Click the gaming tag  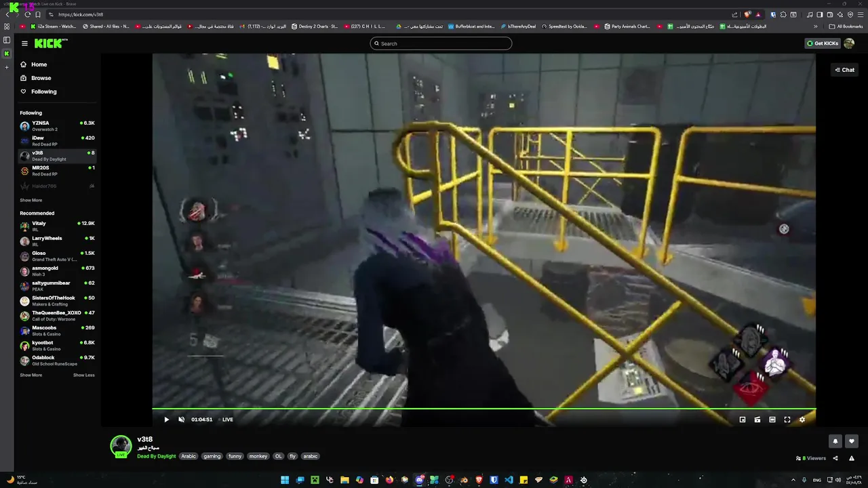[212, 456]
